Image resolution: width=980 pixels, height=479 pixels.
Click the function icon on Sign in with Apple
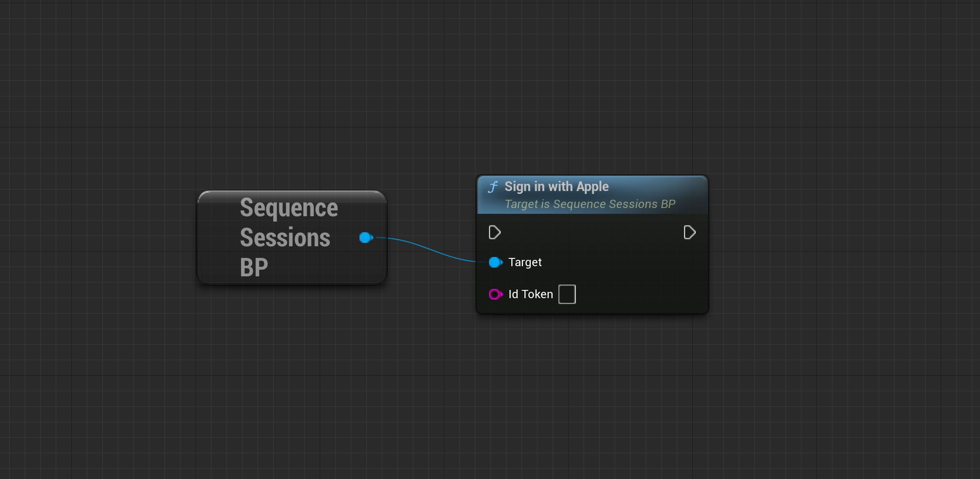(493, 187)
